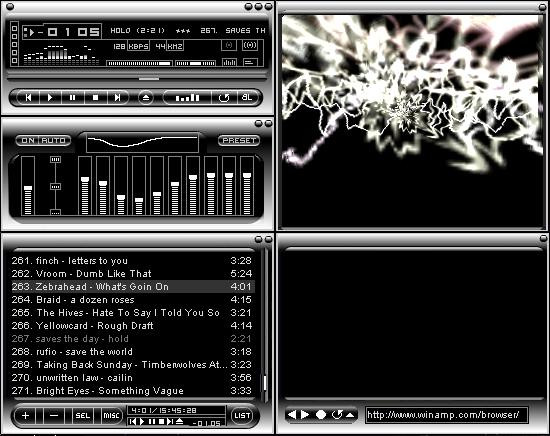Open the playlist SEL selection menu
Image resolution: width=550 pixels, height=436 pixels.
pos(83,416)
